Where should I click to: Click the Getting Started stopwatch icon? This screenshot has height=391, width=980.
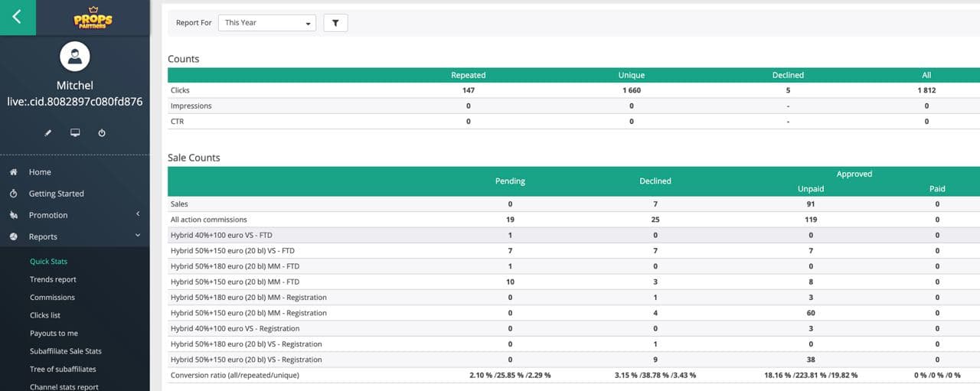coord(13,194)
